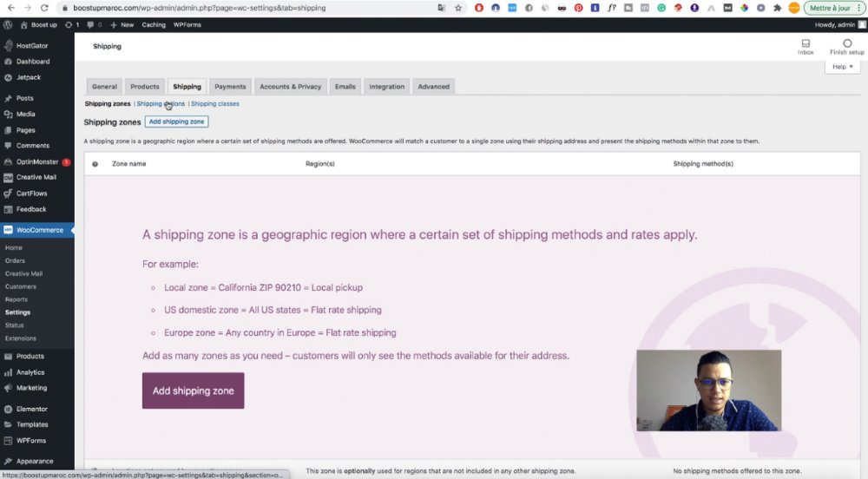Switch to the General tab

[104, 87]
